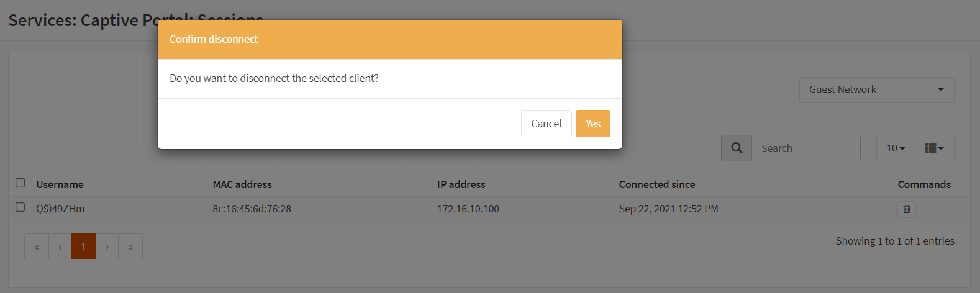Screen dimensions: 980x293
Task: Jump to last page double-right arrow
Action: coord(130,246)
